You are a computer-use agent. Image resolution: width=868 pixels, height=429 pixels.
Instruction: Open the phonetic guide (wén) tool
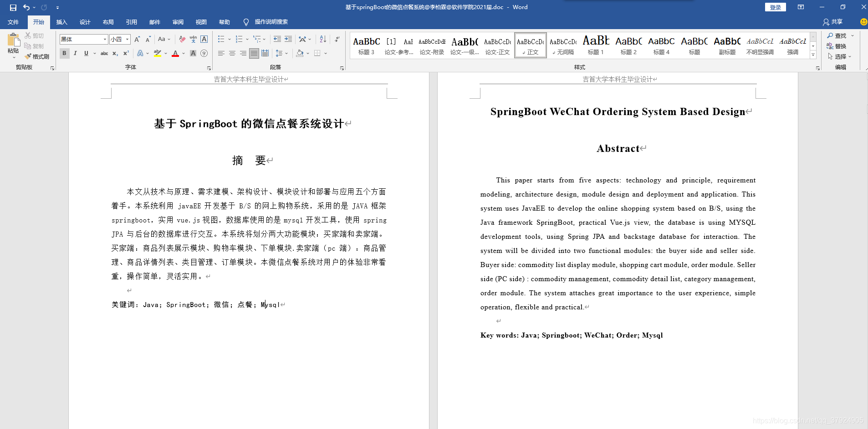tap(193, 39)
